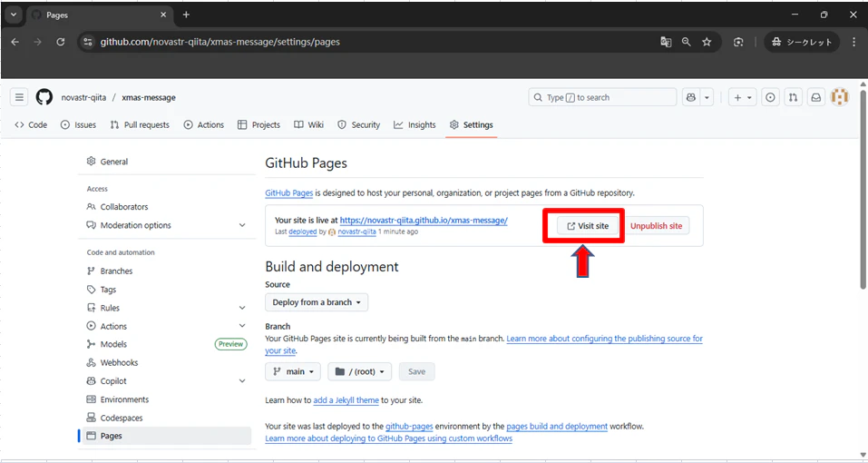Click browser back arrow
This screenshot has height=463, width=868.
(15, 42)
